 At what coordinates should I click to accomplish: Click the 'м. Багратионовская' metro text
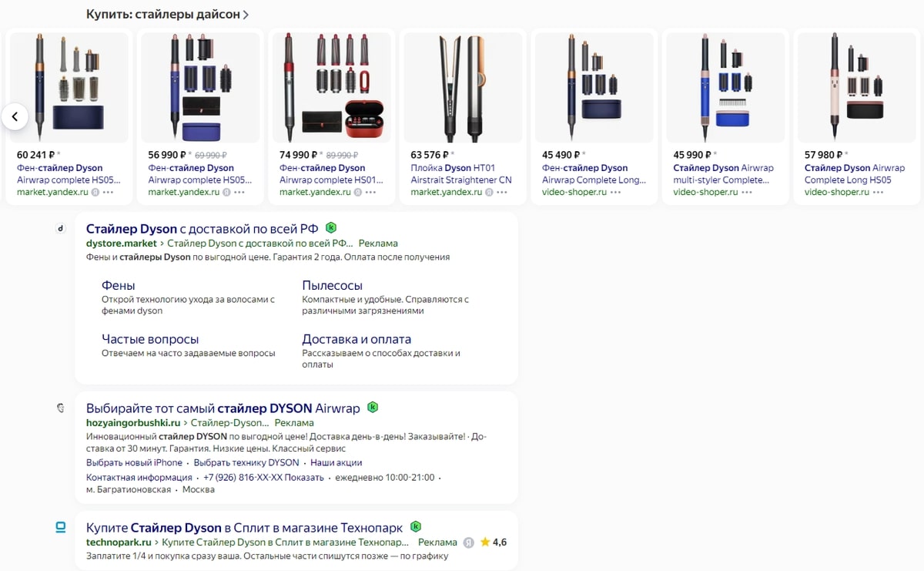coord(128,490)
